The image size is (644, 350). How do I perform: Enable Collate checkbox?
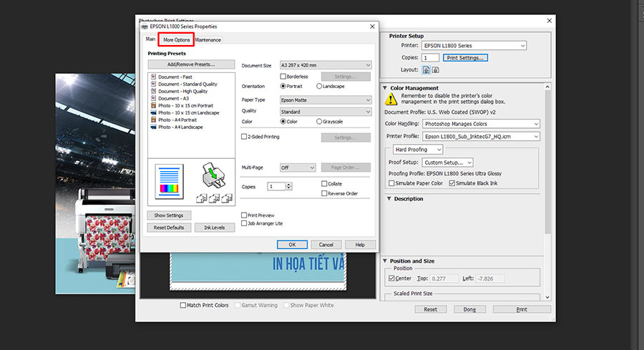(324, 184)
